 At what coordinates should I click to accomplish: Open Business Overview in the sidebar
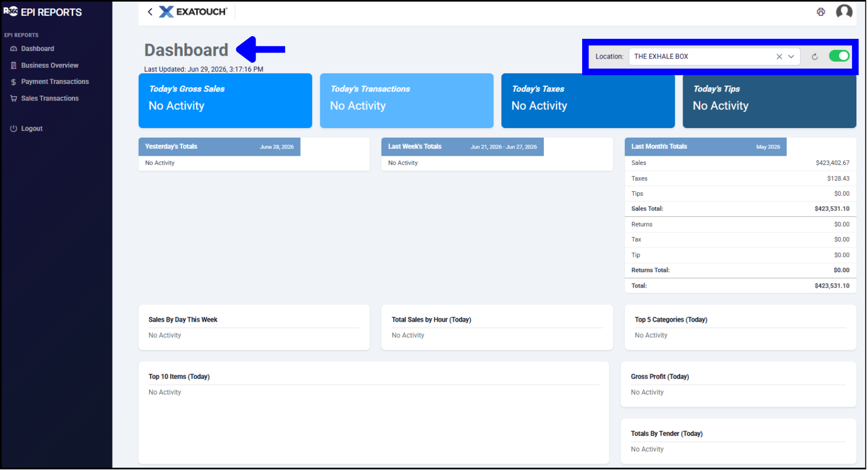50,65
